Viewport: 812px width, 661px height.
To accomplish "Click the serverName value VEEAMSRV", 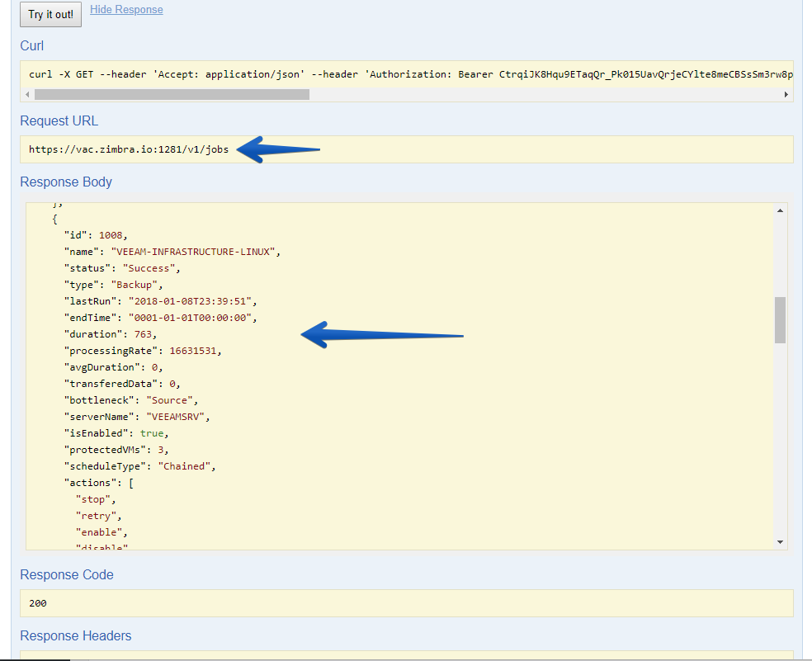I will pyautogui.click(x=176, y=417).
